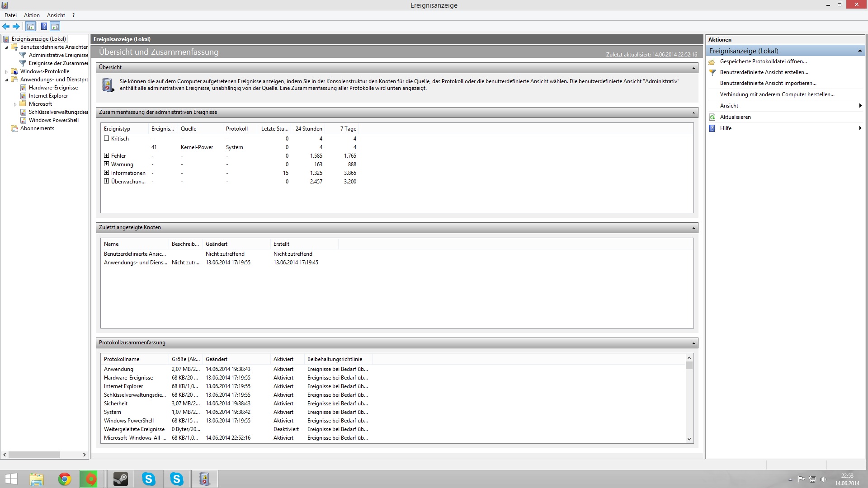Click Gespeicherte Protokolldatei öffnen action
Image resolution: width=868 pixels, height=488 pixels.
pyautogui.click(x=763, y=61)
